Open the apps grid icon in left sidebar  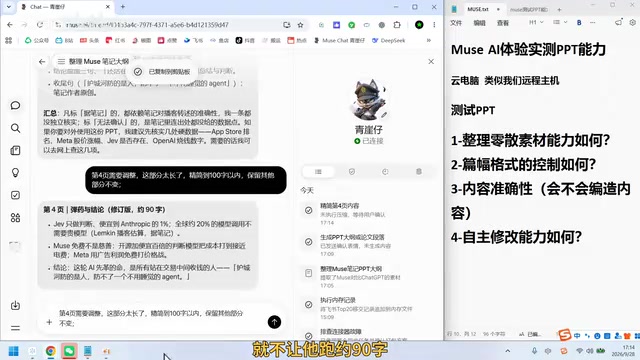tap(16, 218)
